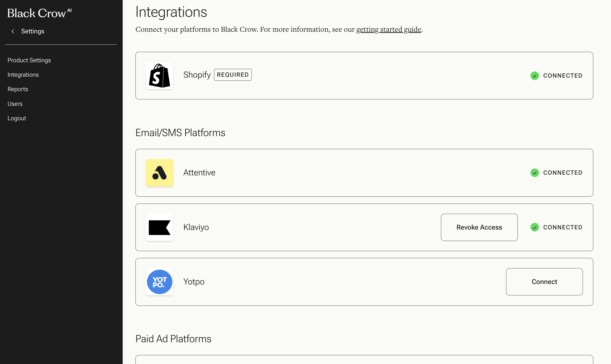
Task: Click the green checkmark in the Klaviyo row
Action: (x=535, y=227)
